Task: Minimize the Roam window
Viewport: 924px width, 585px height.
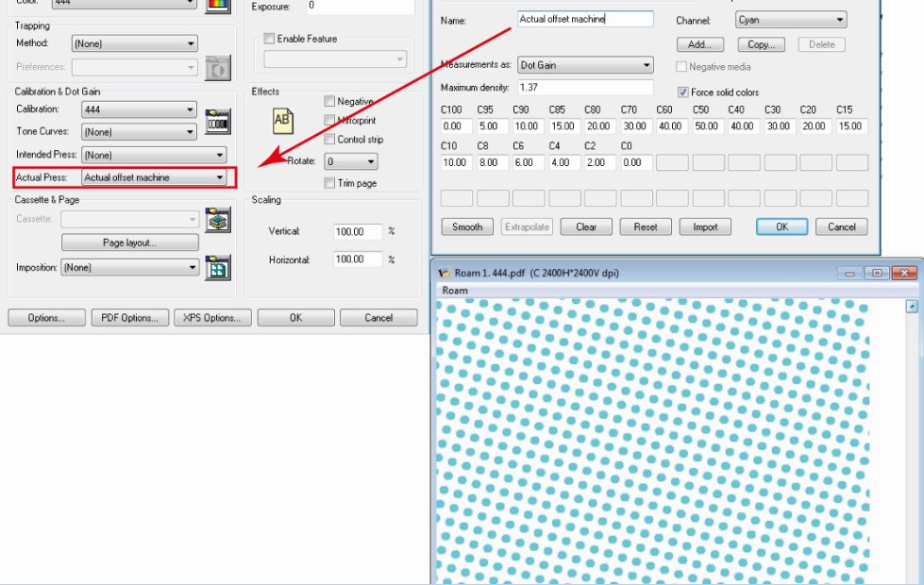Action: point(849,273)
